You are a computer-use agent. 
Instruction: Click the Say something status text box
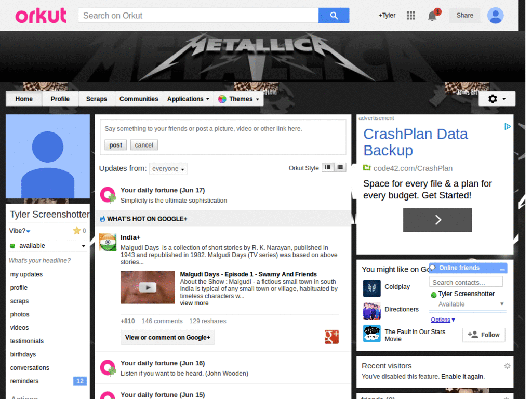pyautogui.click(x=223, y=129)
